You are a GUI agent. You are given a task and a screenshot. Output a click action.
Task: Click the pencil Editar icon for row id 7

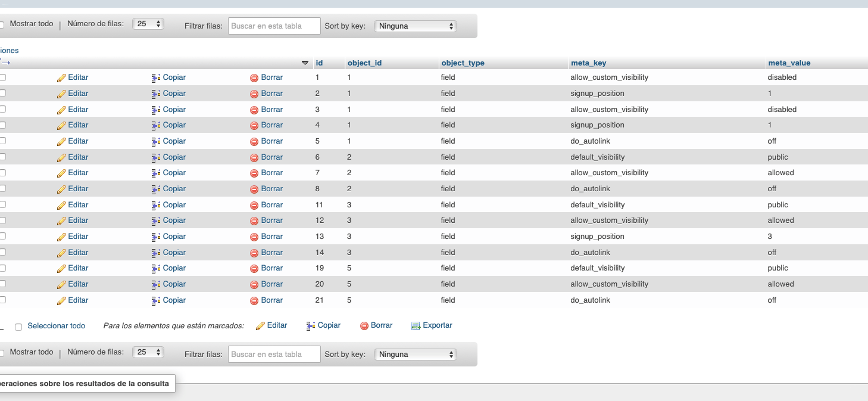(x=61, y=173)
